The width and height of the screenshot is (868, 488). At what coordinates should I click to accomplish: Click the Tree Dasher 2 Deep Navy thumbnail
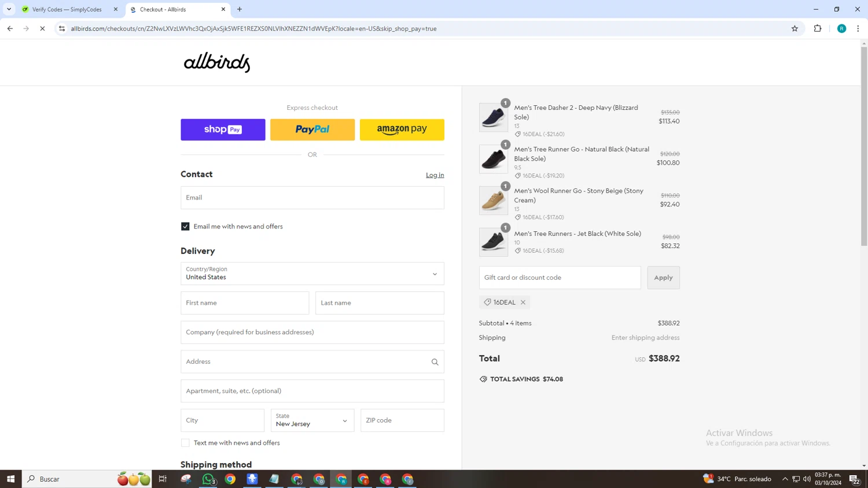click(x=494, y=117)
